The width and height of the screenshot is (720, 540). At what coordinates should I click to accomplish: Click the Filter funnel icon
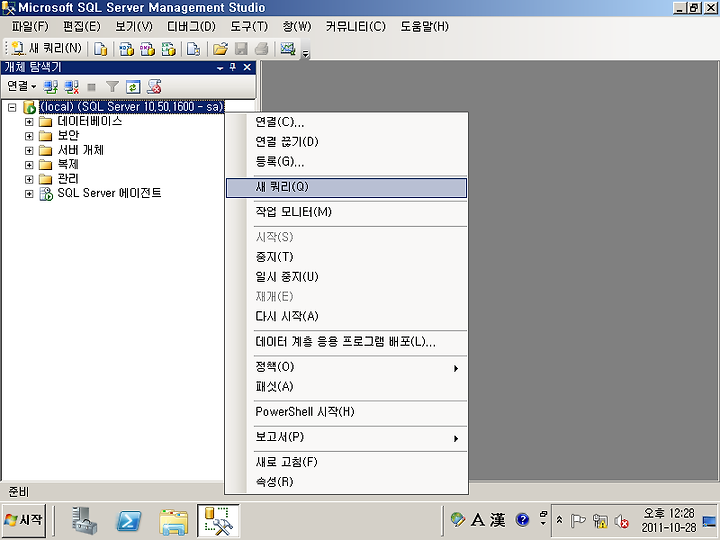coord(112,86)
